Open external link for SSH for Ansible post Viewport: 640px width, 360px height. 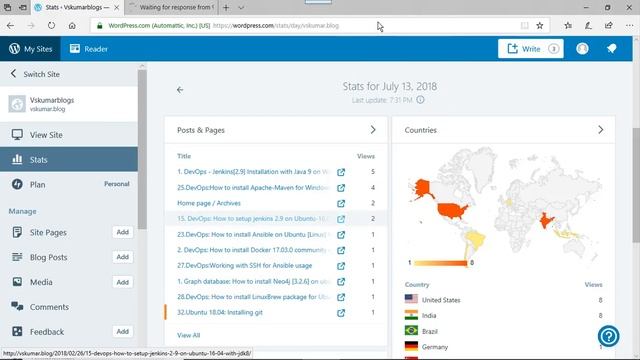(341, 266)
